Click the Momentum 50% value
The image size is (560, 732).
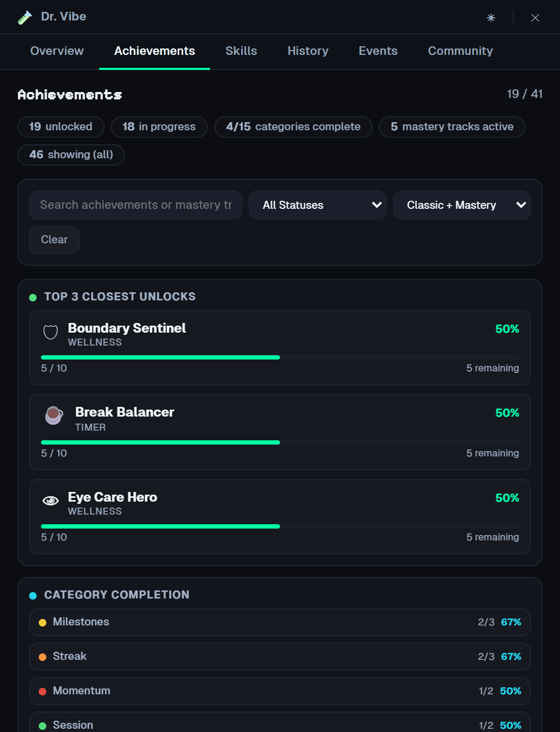pyautogui.click(x=510, y=691)
